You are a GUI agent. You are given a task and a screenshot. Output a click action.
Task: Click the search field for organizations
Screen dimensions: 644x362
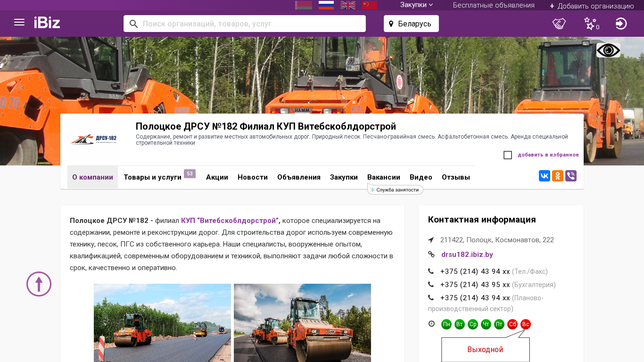(245, 24)
